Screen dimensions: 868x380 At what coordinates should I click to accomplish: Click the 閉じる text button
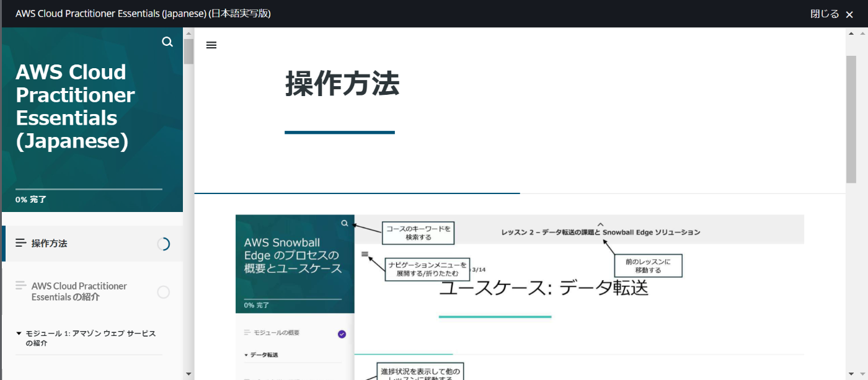(825, 14)
